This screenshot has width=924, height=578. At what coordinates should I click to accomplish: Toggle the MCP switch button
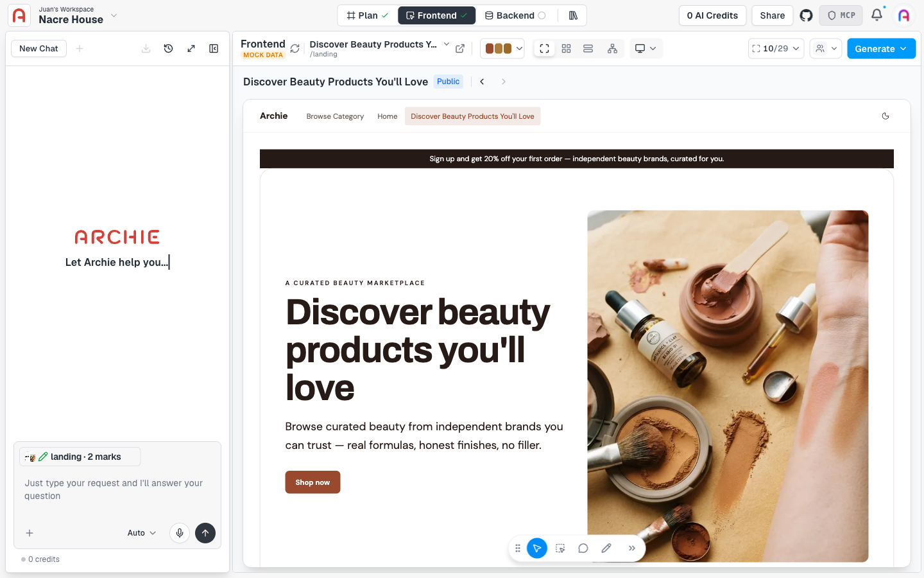pos(841,15)
